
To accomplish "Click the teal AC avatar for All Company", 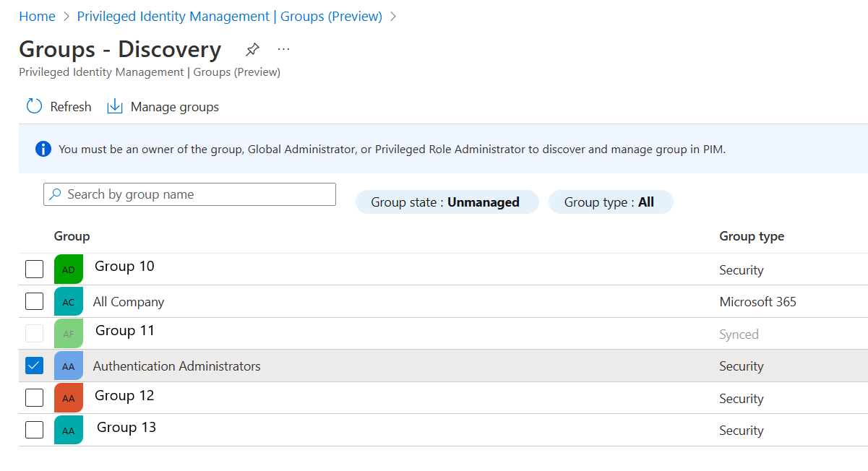I will click(x=69, y=302).
